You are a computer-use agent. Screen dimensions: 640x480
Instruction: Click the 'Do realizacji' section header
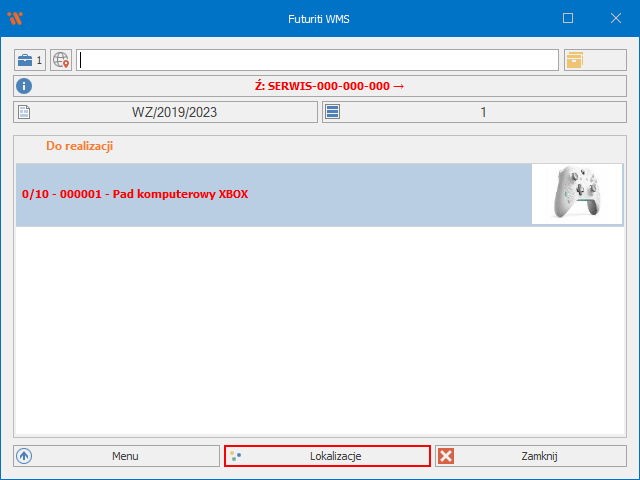[x=79, y=146]
